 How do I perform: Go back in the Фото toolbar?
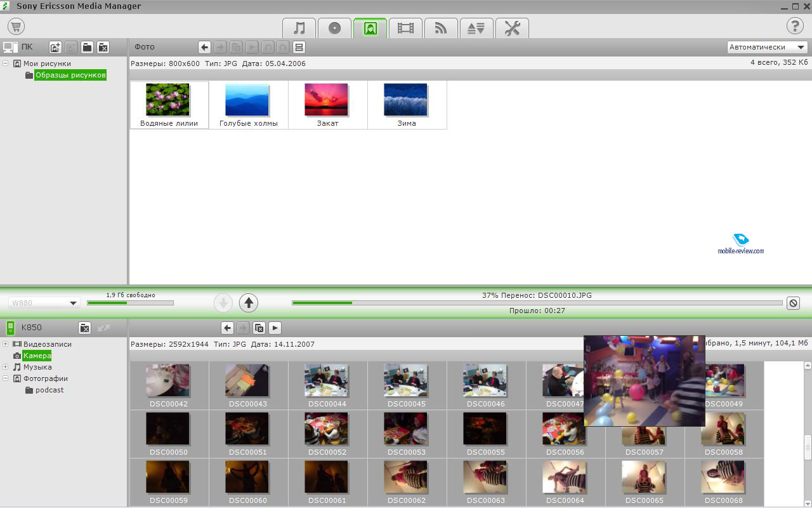coord(204,47)
